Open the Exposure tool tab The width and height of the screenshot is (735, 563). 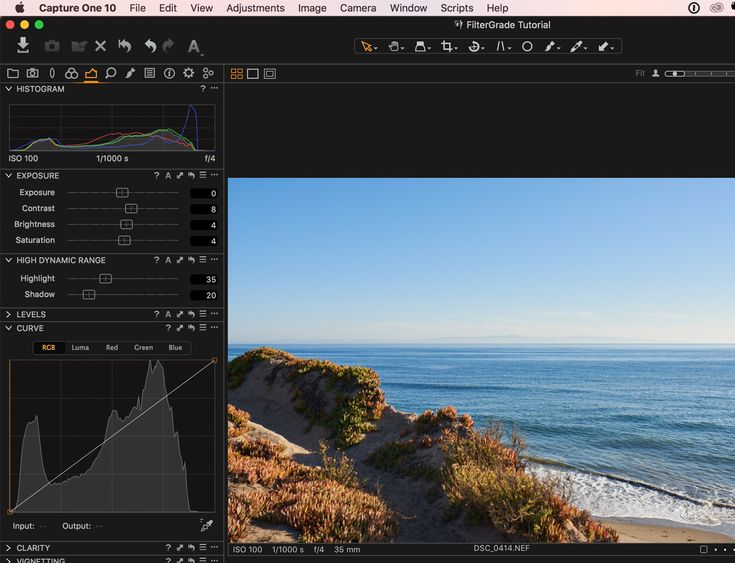(91, 73)
